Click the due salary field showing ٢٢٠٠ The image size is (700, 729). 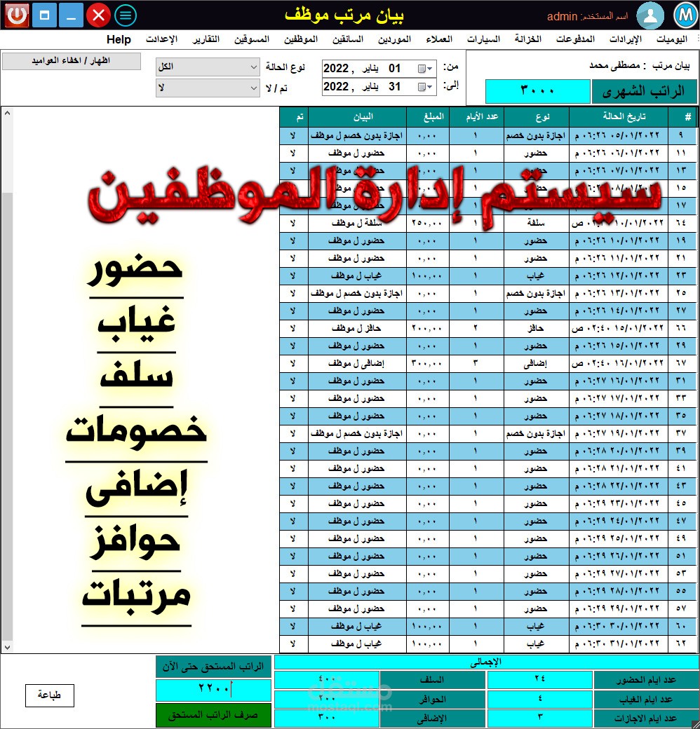pyautogui.click(x=213, y=690)
